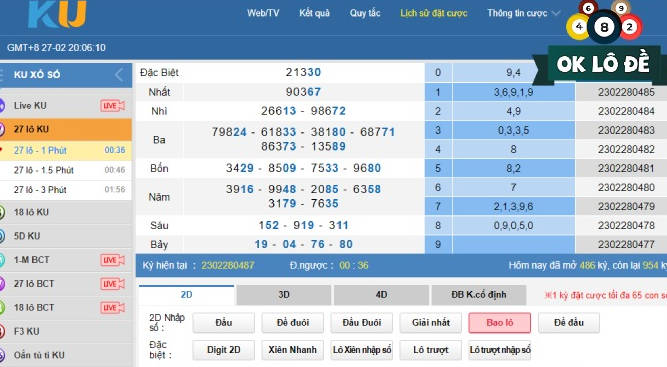Click draw number 2302280480
667x367 pixels.
[626, 188]
